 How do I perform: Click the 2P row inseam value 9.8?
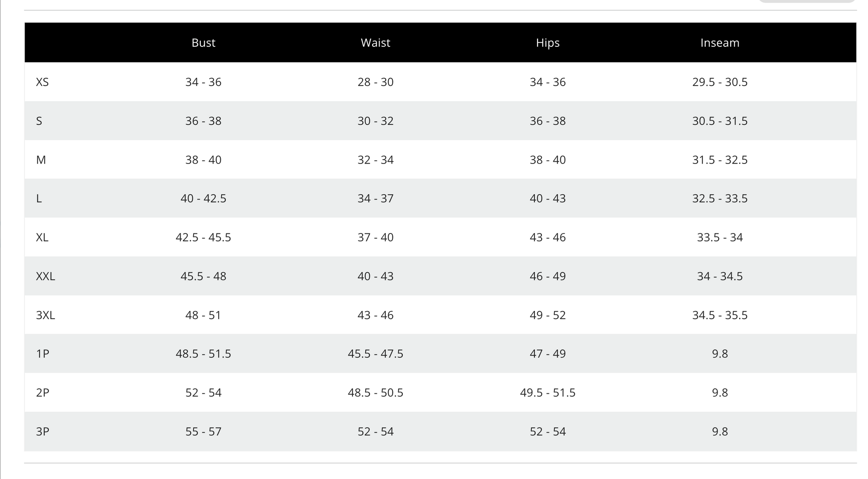[719, 393]
